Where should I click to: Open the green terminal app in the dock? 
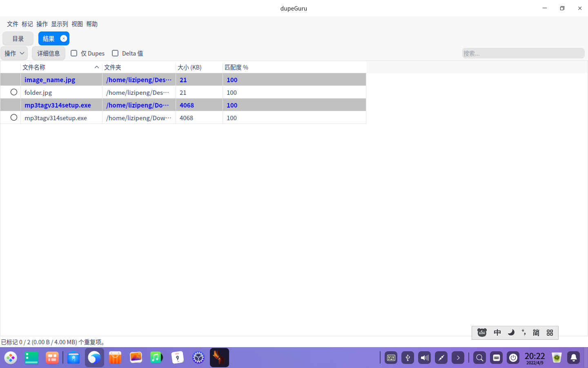[31, 358]
